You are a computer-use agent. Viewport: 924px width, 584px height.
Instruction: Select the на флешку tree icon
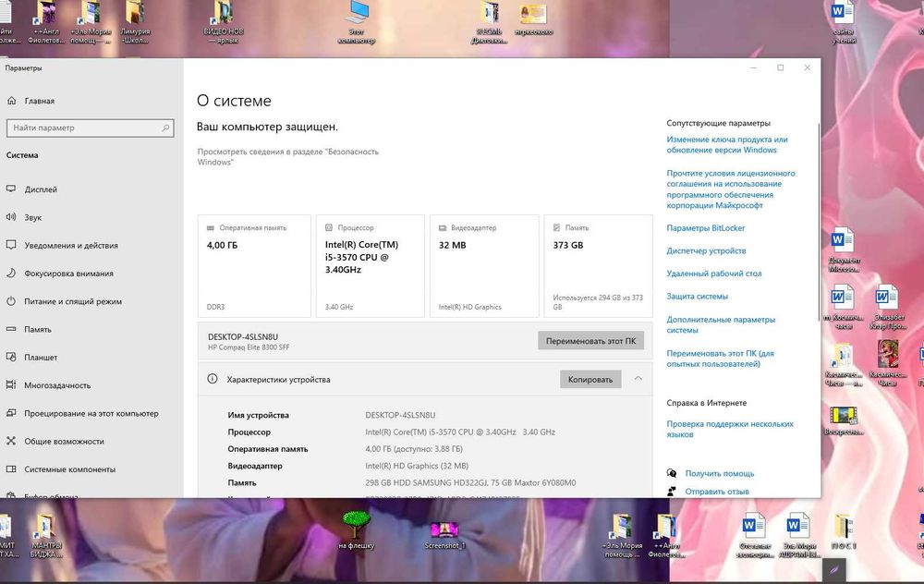(356, 529)
